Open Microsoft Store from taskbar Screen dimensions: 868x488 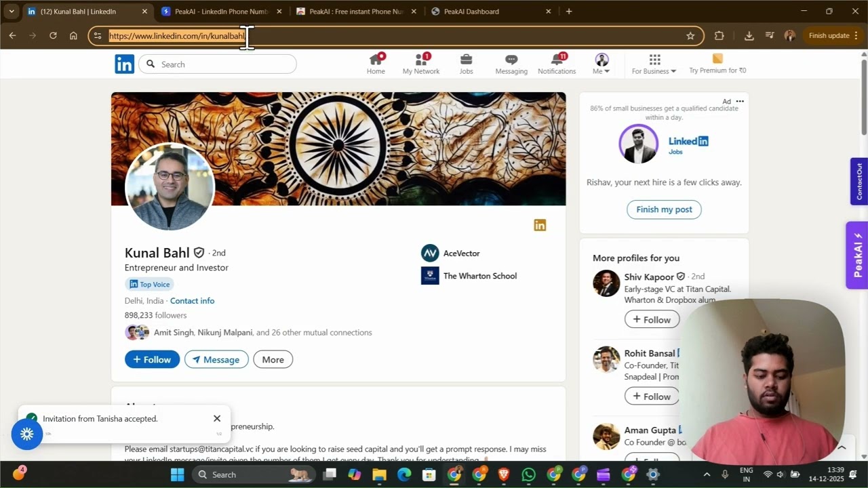pyautogui.click(x=429, y=474)
